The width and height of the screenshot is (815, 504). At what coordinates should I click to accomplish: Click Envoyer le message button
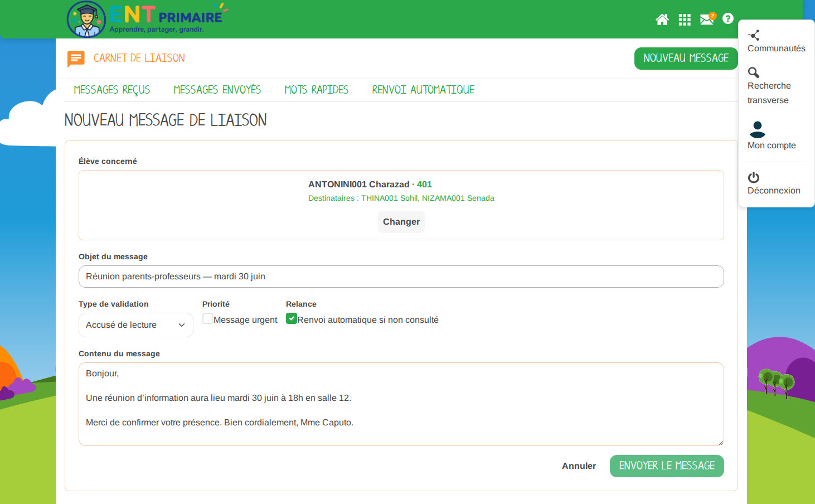(x=667, y=466)
